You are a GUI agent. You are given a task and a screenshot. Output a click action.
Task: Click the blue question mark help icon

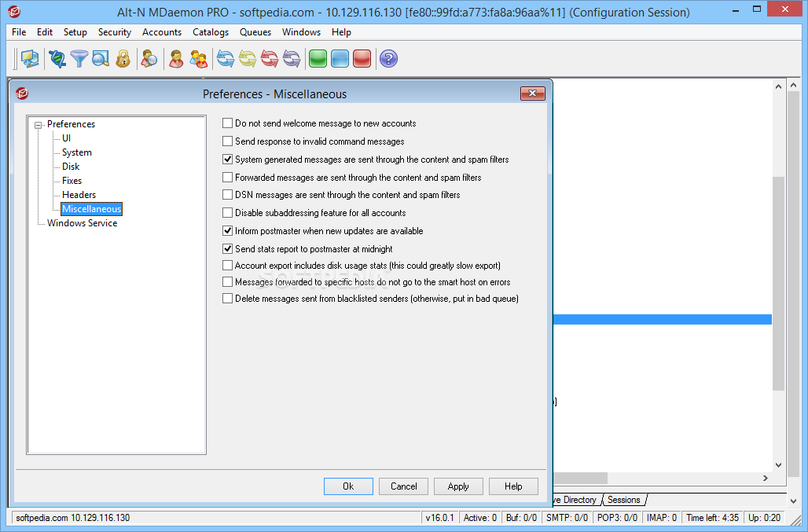pos(388,59)
